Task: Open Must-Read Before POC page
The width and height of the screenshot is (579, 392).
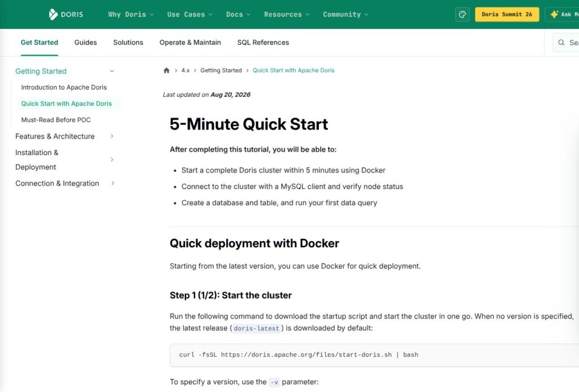Action: tap(56, 120)
